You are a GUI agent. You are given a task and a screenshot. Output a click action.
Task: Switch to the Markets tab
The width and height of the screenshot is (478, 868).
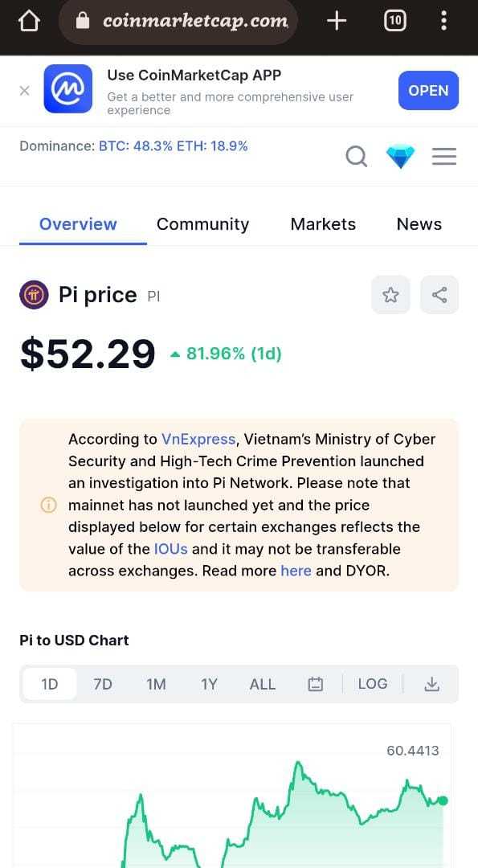coord(323,224)
